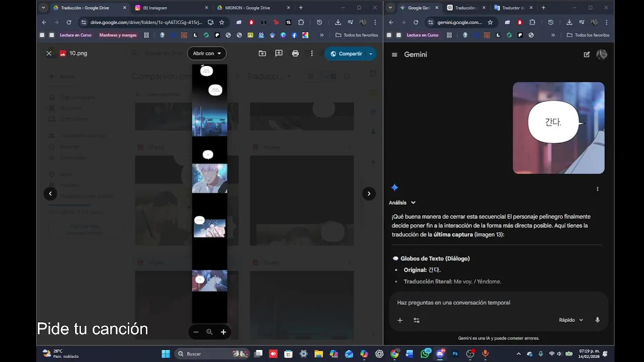Click the Drive URL address bar
The width and height of the screenshot is (644, 362).
[146, 22]
